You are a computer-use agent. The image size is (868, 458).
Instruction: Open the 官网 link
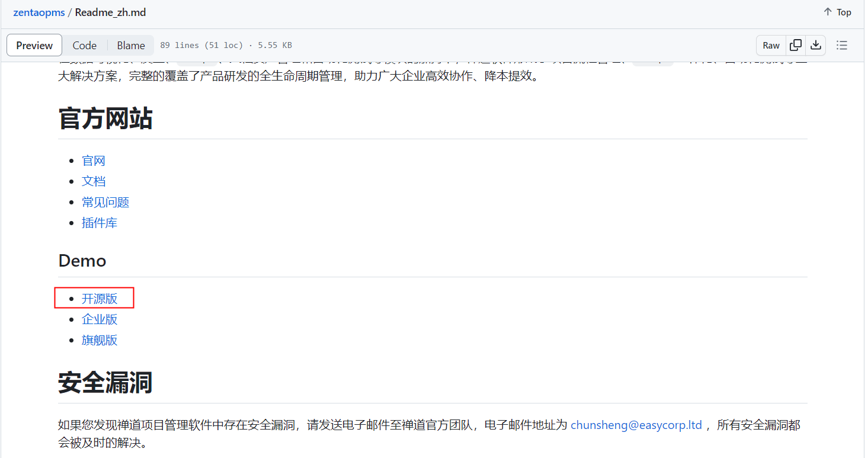tap(94, 161)
